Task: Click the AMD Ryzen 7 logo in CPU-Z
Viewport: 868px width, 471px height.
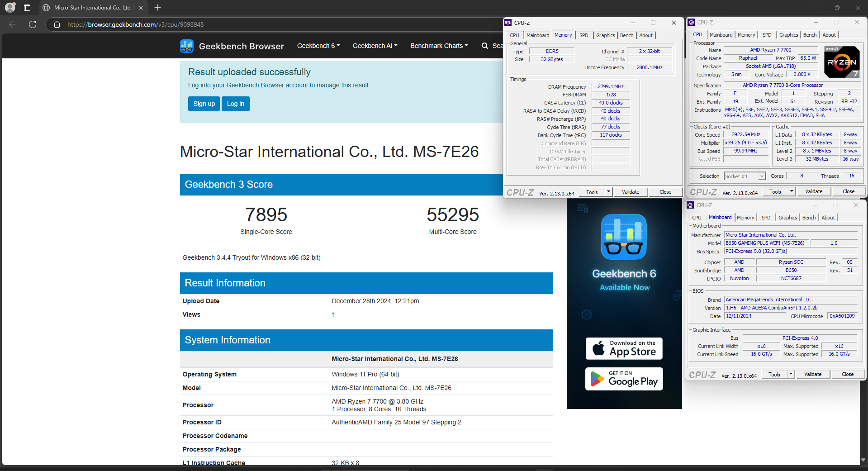Action: coord(842,62)
